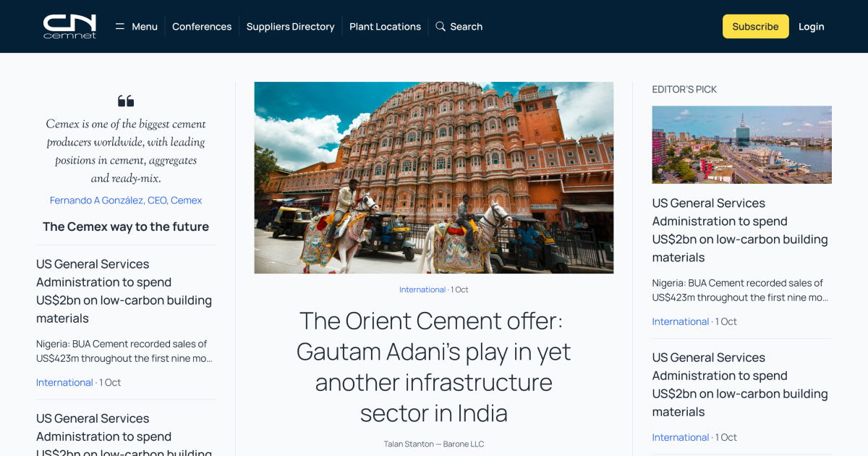Open the second Editor's Pick US General Services headline

pyautogui.click(x=740, y=384)
